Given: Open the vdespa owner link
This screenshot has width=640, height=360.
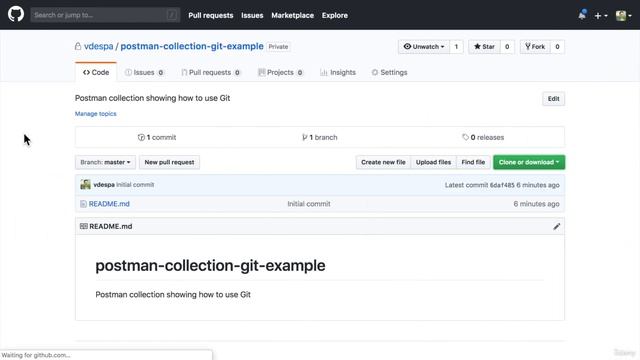Looking at the screenshot, I should coord(98,46).
